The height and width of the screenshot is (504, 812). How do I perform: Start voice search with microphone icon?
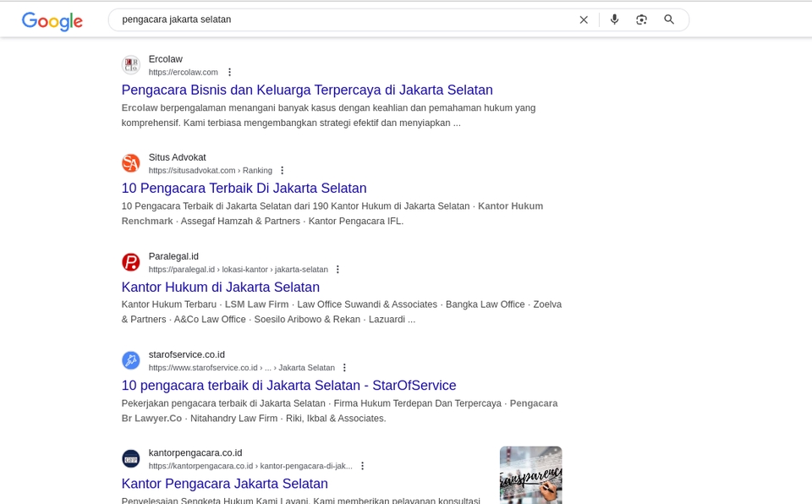[x=614, y=19]
